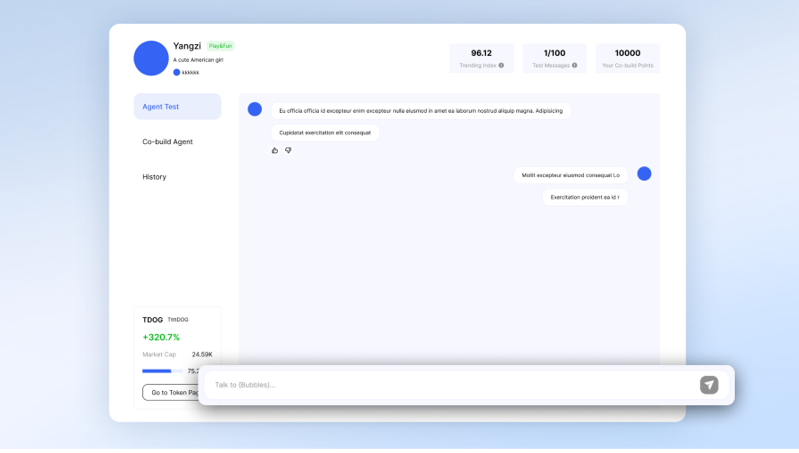The image size is (799, 453).
Task: Click the 96.12 Trending Index card
Action: (x=481, y=58)
